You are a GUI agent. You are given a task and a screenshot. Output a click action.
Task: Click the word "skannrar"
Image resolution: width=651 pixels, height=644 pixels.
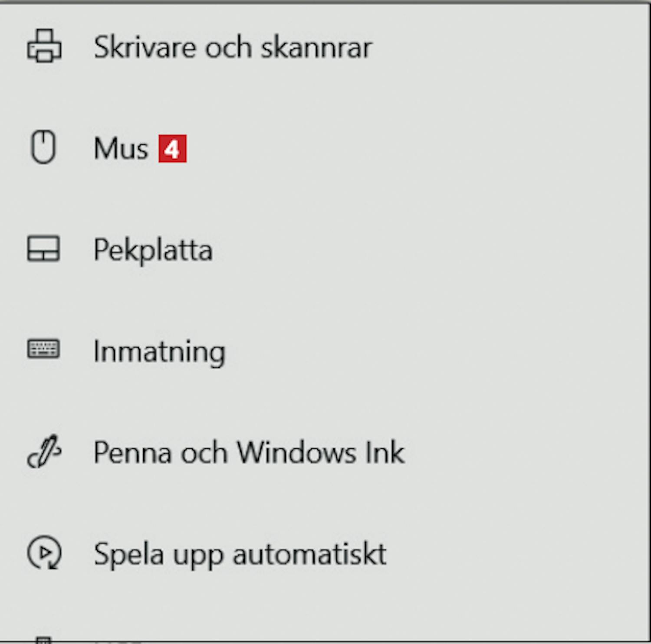tap(316, 47)
